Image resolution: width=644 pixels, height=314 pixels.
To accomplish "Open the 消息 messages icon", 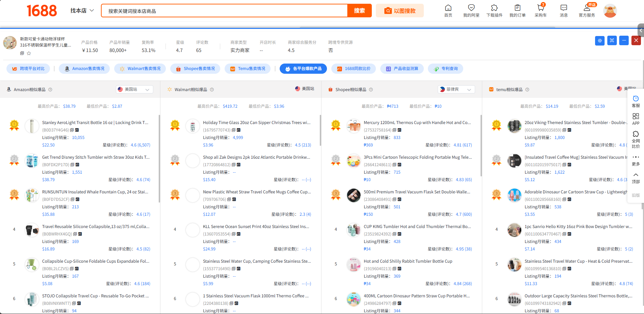I will click(563, 11).
